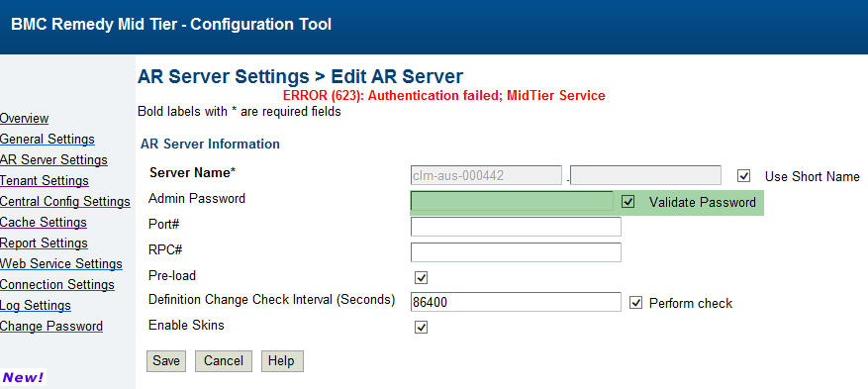Open Connection Settings link
The height and width of the screenshot is (389, 868).
(57, 284)
